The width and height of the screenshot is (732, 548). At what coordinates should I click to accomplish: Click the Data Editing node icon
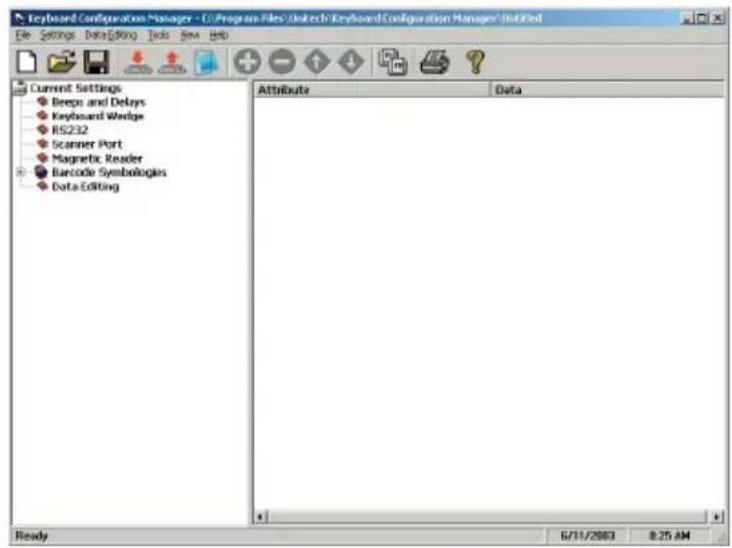click(x=42, y=186)
